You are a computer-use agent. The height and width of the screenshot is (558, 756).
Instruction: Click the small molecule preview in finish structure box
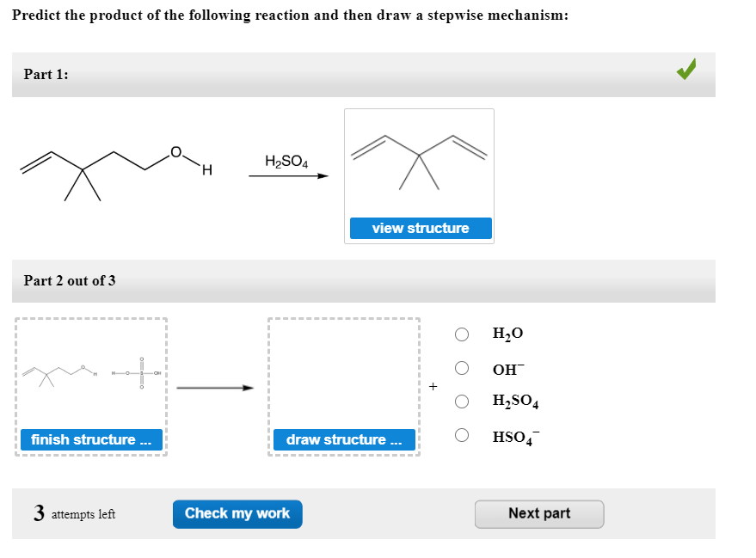89,373
